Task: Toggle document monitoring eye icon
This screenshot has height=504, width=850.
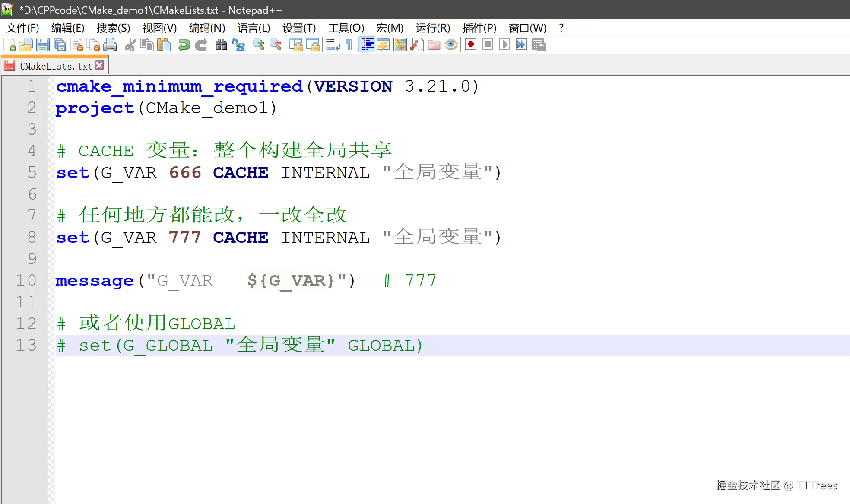Action: coord(451,45)
